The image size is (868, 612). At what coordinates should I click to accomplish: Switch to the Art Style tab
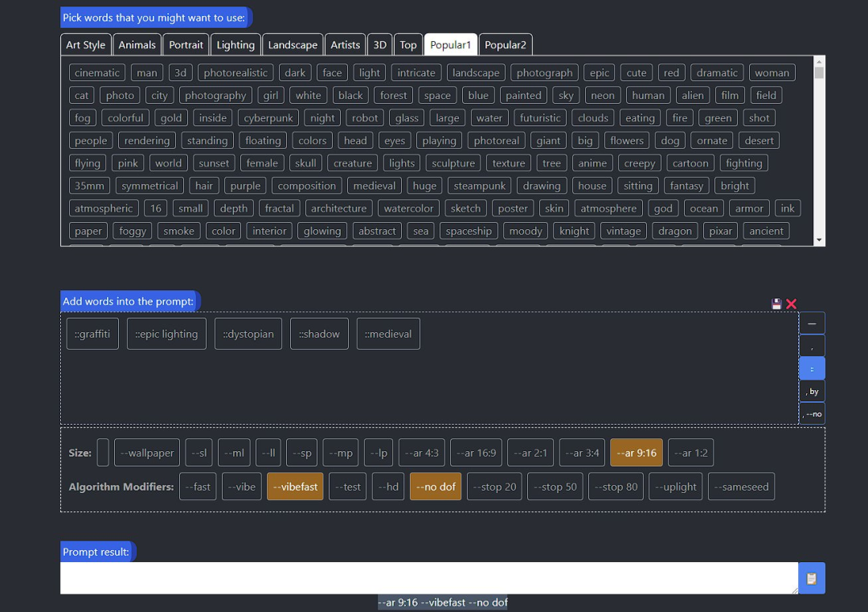pyautogui.click(x=86, y=45)
